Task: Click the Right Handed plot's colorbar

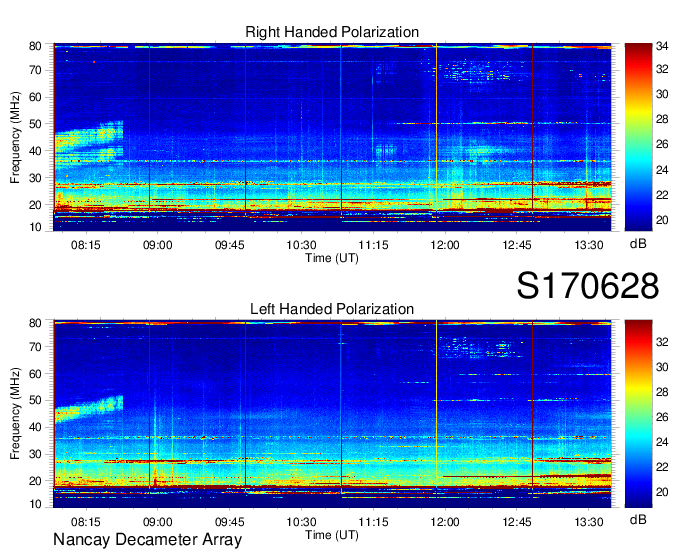Action: pyautogui.click(x=638, y=137)
